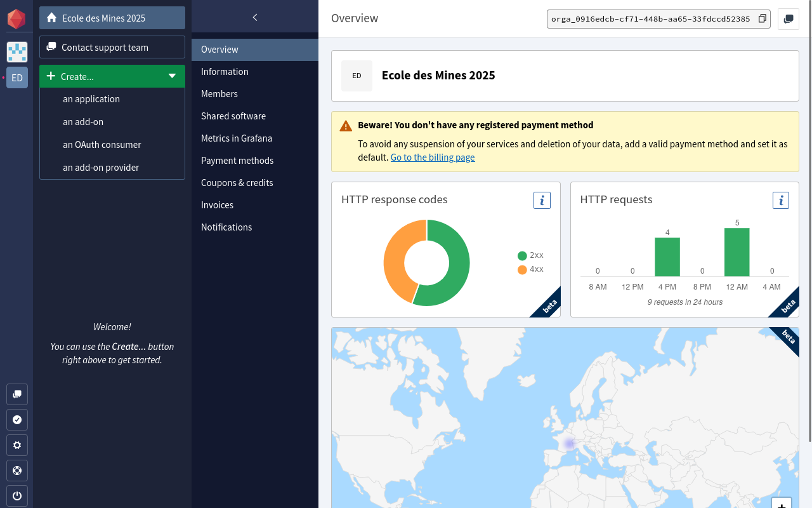Click the Clever Cloud red logo icon
The width and height of the screenshot is (812, 508).
pyautogui.click(x=16, y=19)
